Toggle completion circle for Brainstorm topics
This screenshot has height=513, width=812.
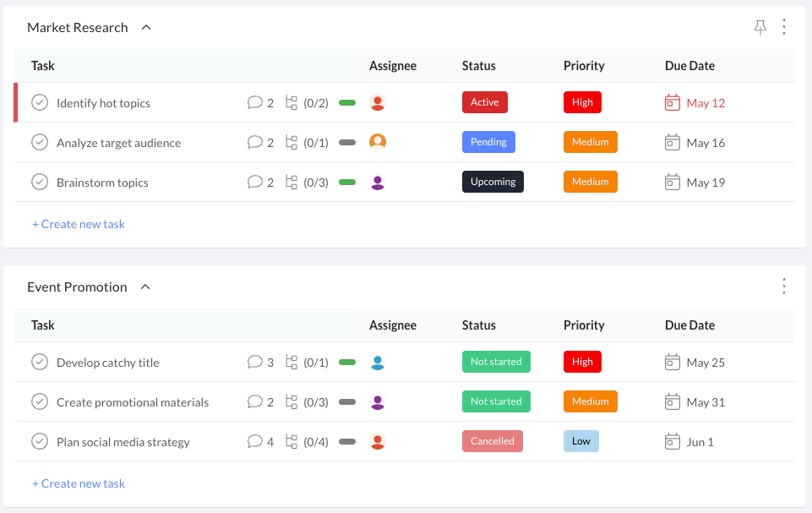(x=40, y=182)
